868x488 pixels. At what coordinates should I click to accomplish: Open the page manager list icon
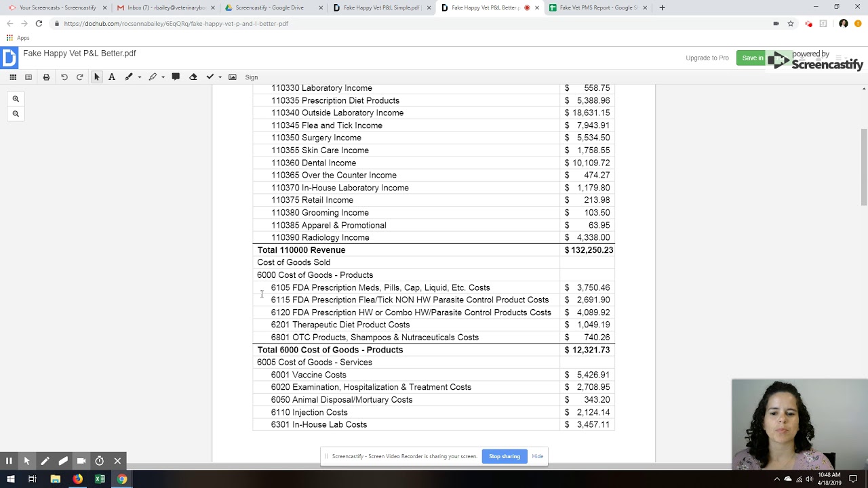[28, 77]
